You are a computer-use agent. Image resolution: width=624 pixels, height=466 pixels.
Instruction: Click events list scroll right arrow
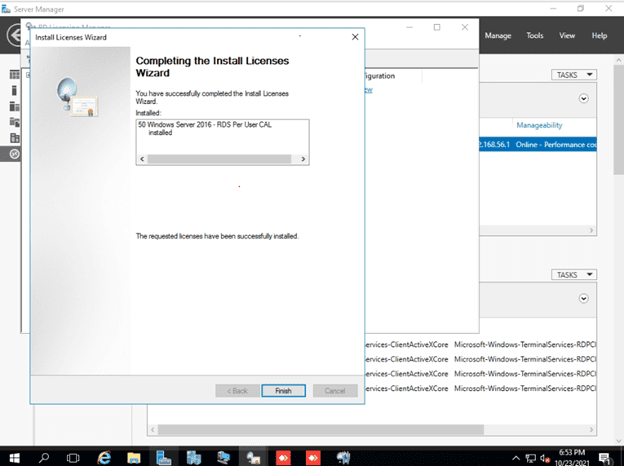tap(591, 430)
